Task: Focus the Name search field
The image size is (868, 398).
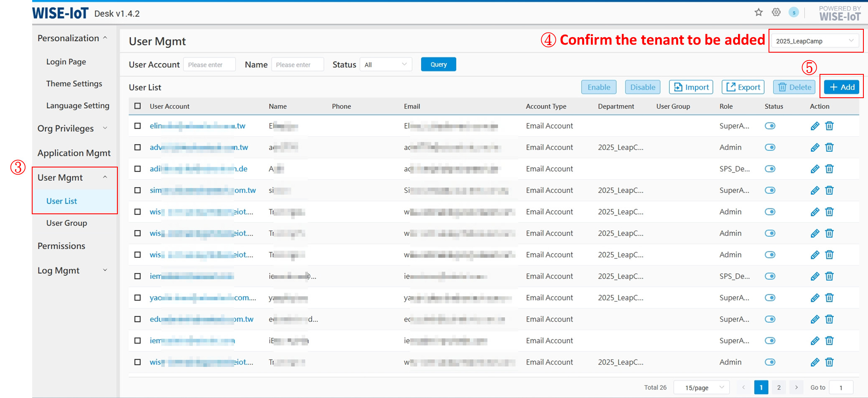Action: click(x=298, y=64)
